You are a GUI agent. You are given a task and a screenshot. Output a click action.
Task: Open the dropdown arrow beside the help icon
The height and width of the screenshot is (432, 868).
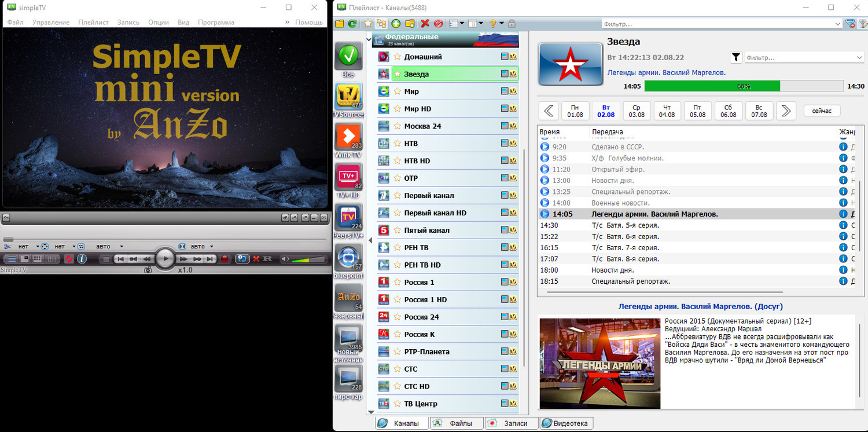(x=502, y=24)
